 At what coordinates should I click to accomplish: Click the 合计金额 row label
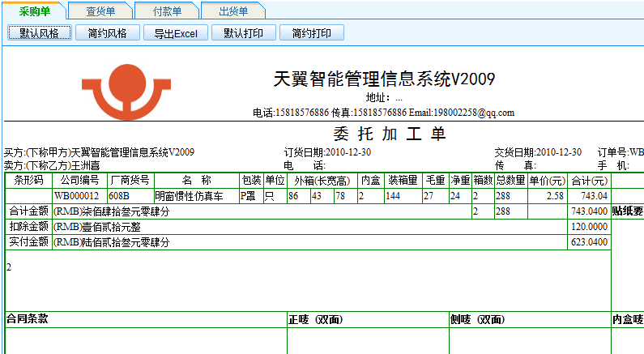coord(28,211)
